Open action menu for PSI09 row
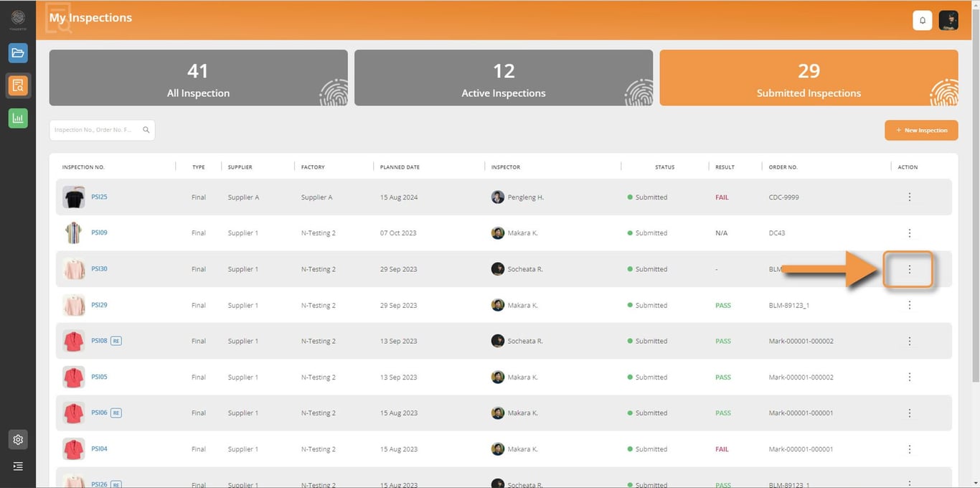 pyautogui.click(x=910, y=233)
